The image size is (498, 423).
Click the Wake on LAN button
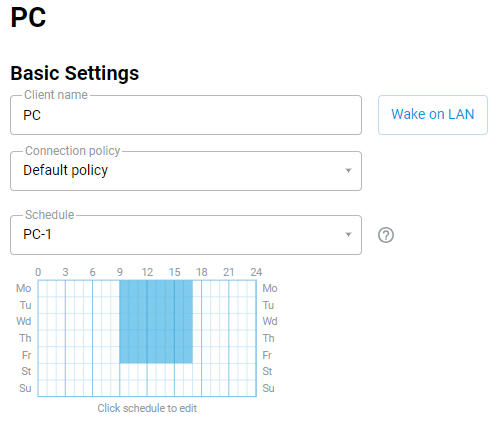[433, 115]
